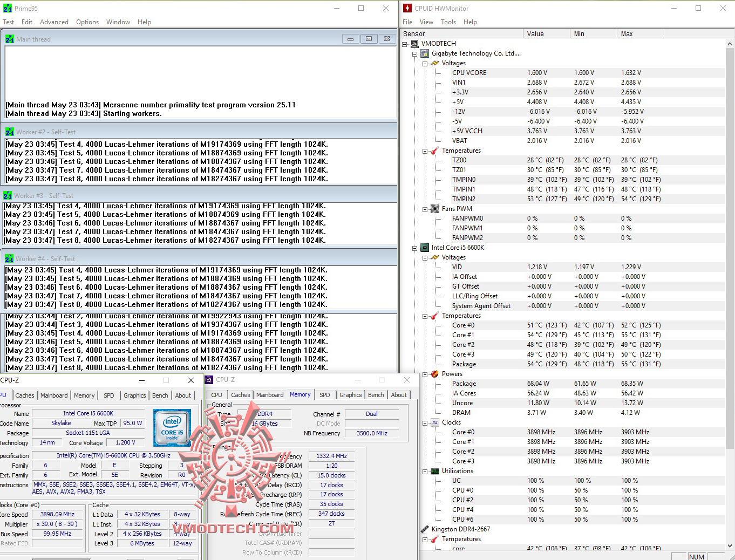Click the CPU-Z icon in the Memory window title bar
735x560 pixels.
[209, 380]
